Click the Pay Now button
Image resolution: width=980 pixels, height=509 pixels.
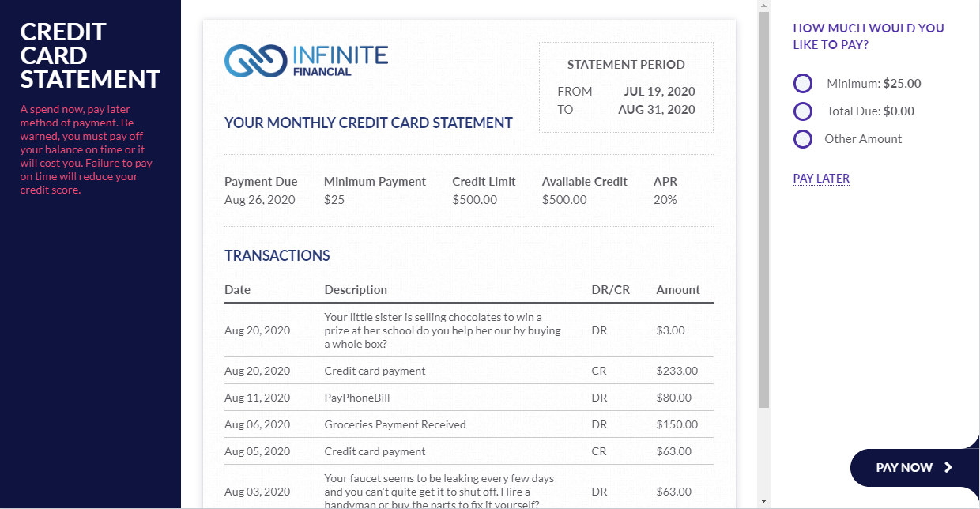914,467
